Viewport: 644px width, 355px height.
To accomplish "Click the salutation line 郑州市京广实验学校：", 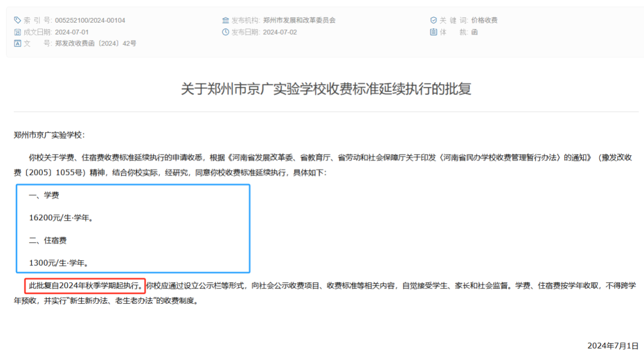I will point(49,135).
